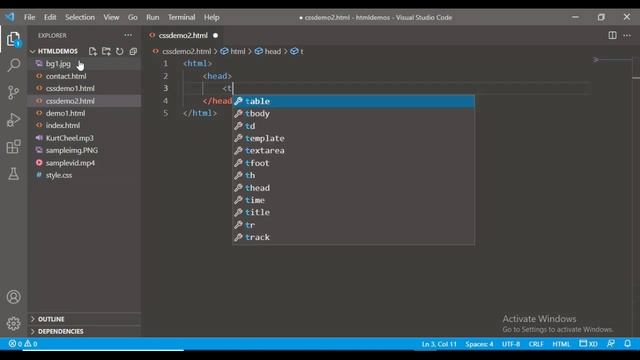Click the feedback icon in status bar

pyautogui.click(x=611, y=344)
